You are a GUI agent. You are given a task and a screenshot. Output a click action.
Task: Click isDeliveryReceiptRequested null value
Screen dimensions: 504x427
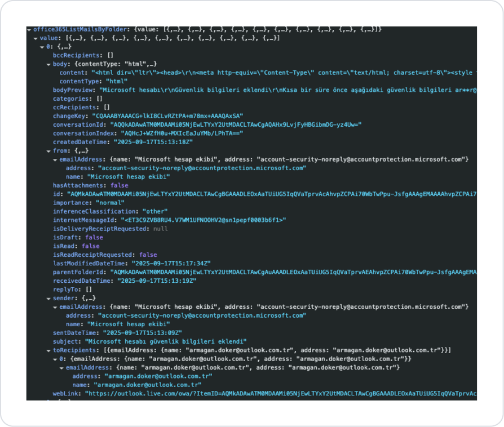pos(161,229)
